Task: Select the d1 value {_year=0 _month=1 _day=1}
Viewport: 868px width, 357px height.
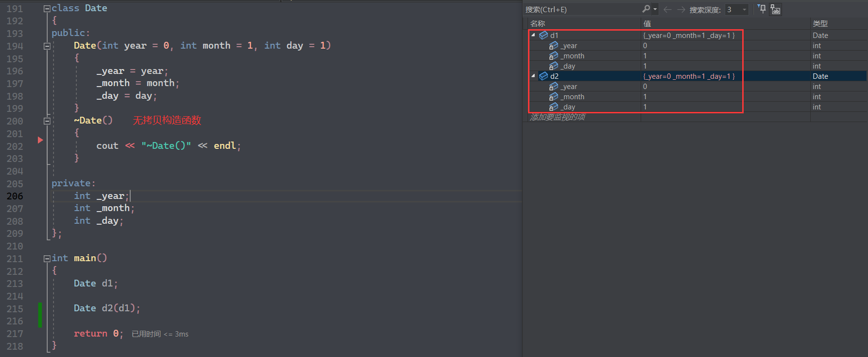Action: pos(689,35)
